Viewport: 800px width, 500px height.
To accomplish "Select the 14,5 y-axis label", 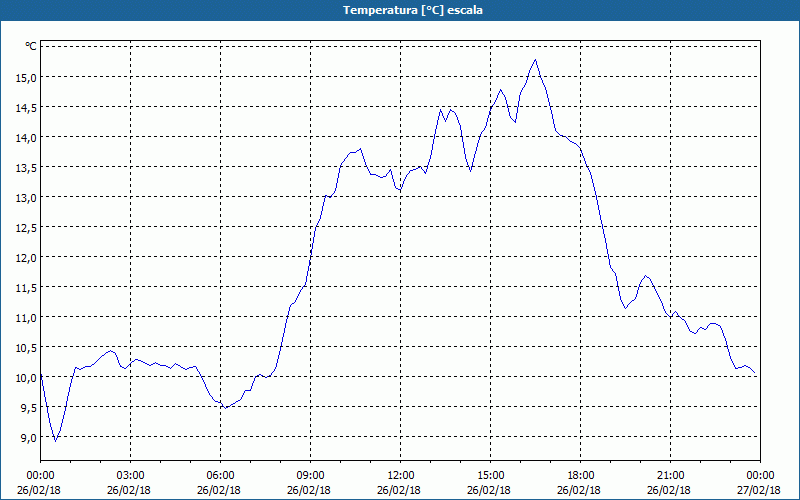I will coord(27,108).
